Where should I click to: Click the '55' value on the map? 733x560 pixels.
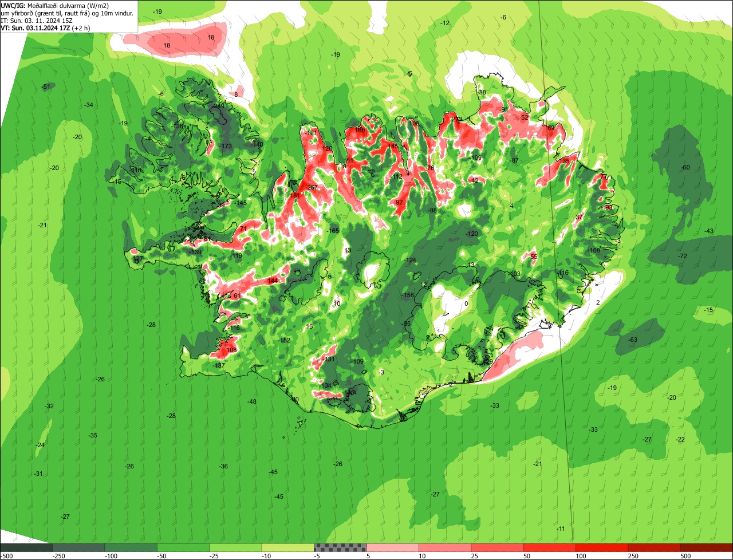[x=534, y=257]
